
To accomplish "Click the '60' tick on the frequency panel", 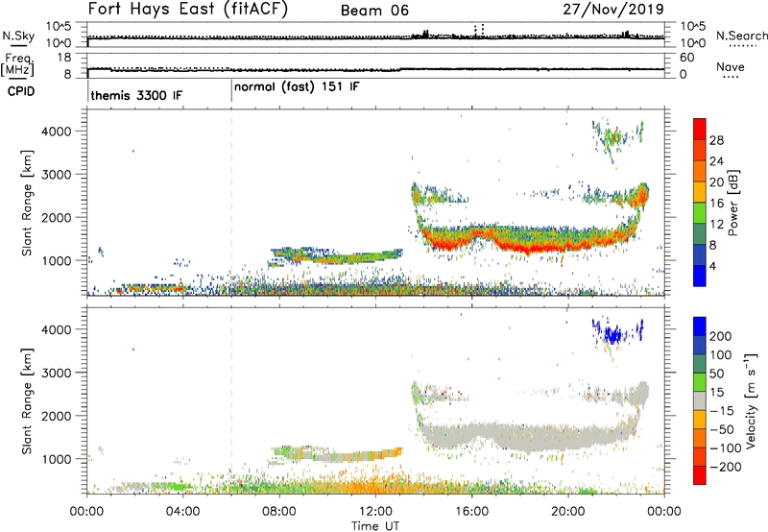I will point(686,58).
